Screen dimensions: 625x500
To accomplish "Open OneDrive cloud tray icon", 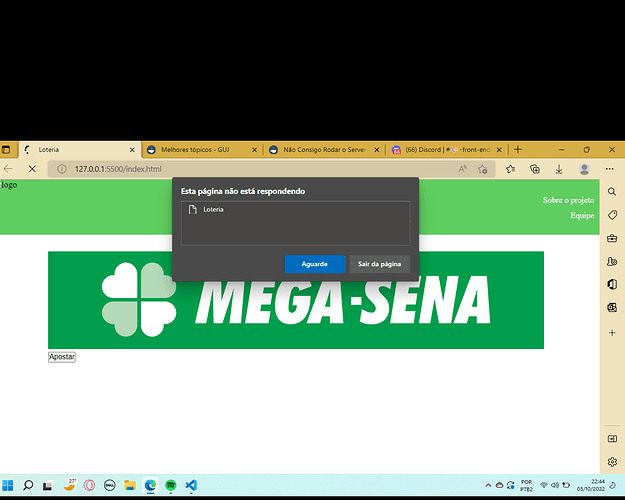I will pos(499,485).
